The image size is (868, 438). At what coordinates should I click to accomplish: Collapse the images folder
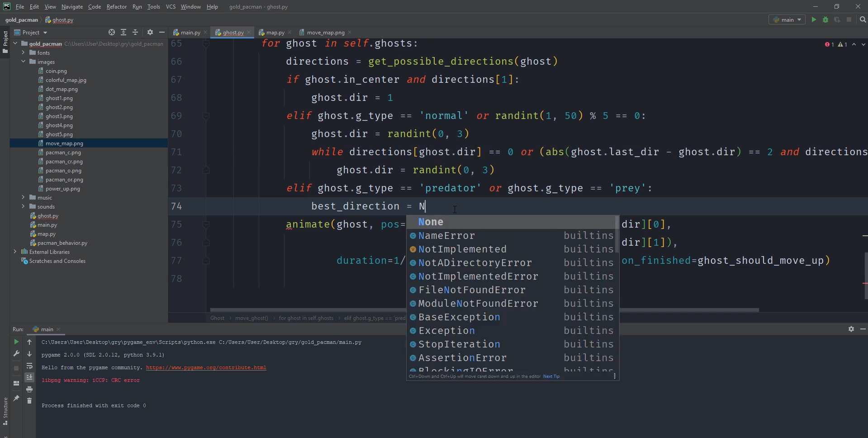[23, 62]
